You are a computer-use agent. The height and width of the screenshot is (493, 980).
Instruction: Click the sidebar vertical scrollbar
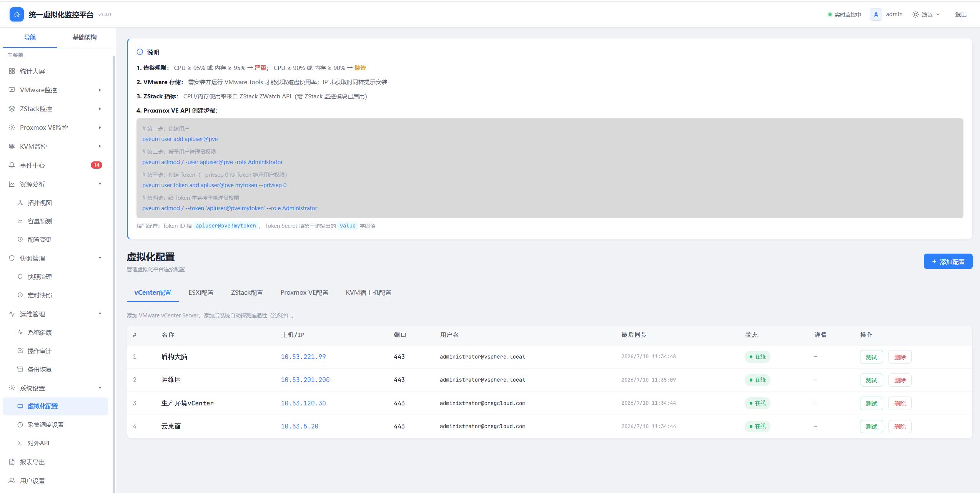[113, 274]
